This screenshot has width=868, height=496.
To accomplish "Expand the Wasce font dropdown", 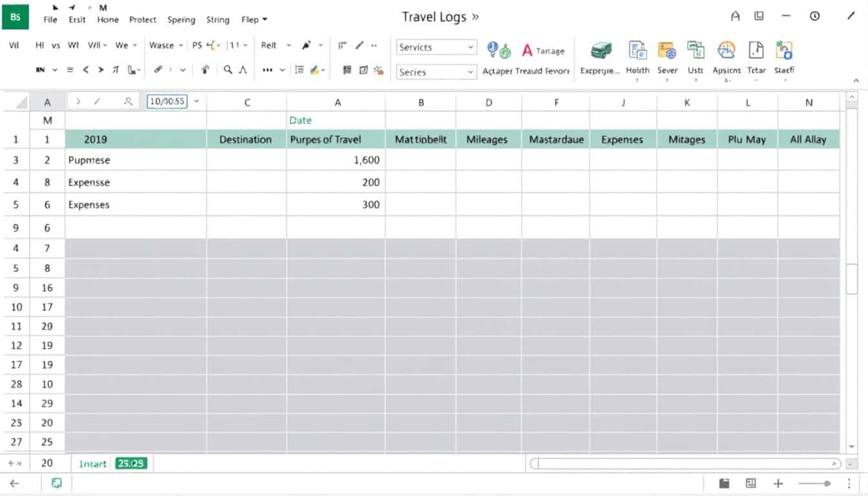I will [x=167, y=45].
